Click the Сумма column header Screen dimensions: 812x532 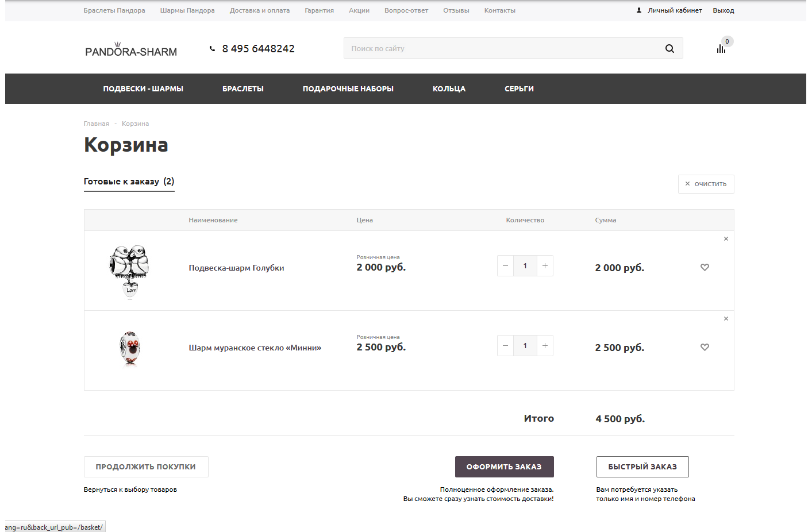tap(606, 220)
